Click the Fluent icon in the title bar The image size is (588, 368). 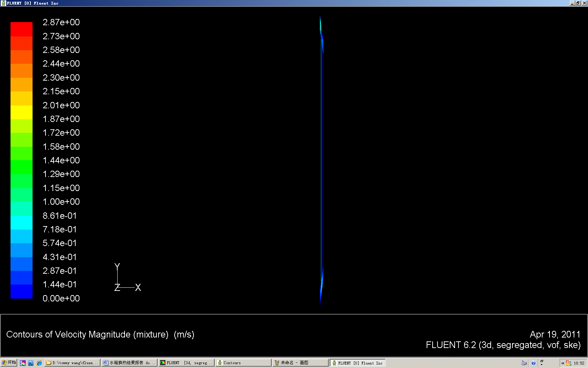click(x=3, y=3)
